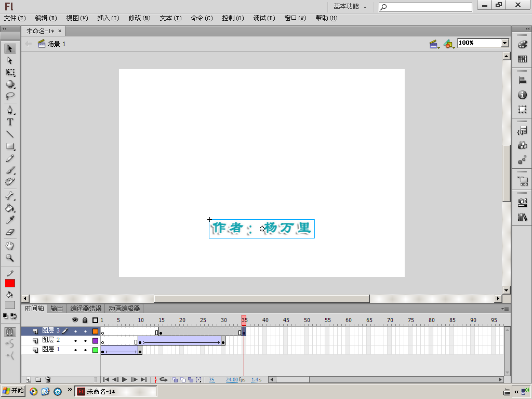Open the Library books panel icon
The image size is (532, 399).
point(522,217)
